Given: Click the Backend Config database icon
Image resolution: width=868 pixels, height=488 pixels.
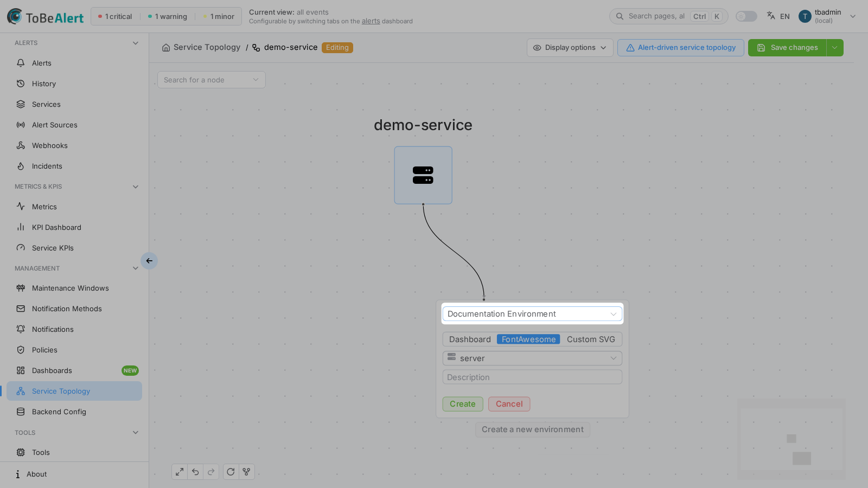Looking at the screenshot, I should point(21,412).
